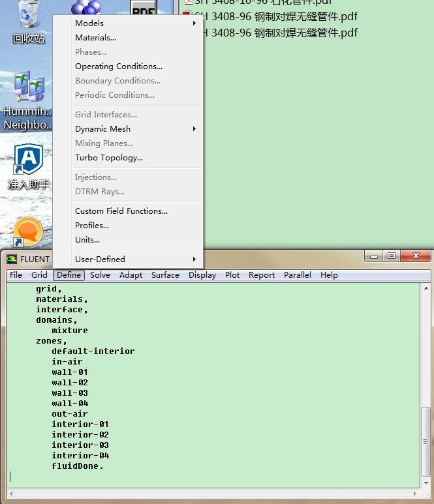Viewport: 434px width, 504px height.
Task: Click 'in-air' zone text
Action: click(x=67, y=362)
